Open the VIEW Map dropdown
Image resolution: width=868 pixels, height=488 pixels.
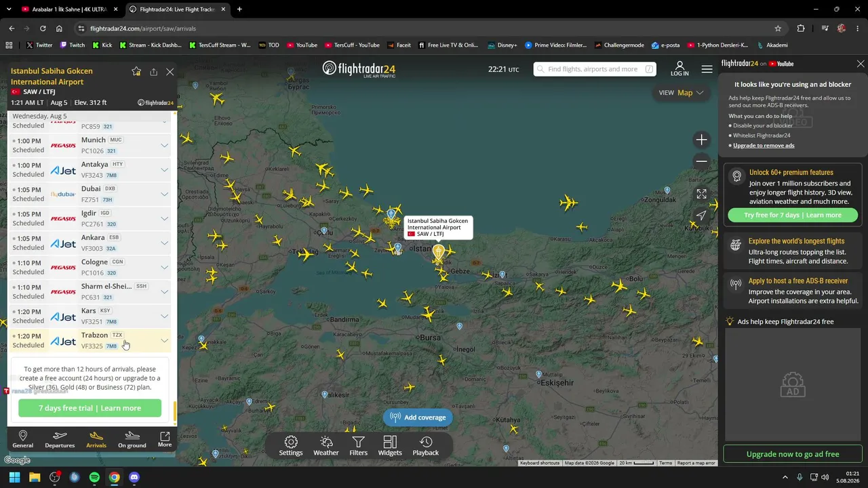pyautogui.click(x=682, y=93)
